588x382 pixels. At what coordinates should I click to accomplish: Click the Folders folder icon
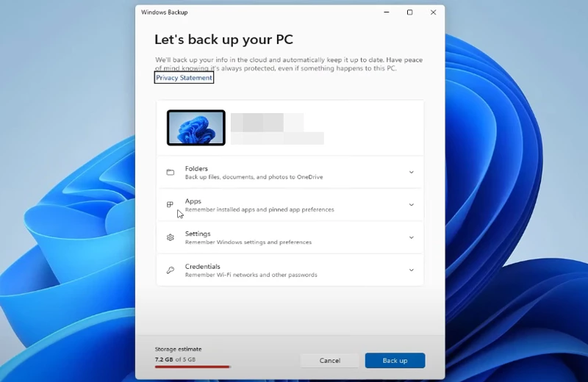pyautogui.click(x=171, y=173)
